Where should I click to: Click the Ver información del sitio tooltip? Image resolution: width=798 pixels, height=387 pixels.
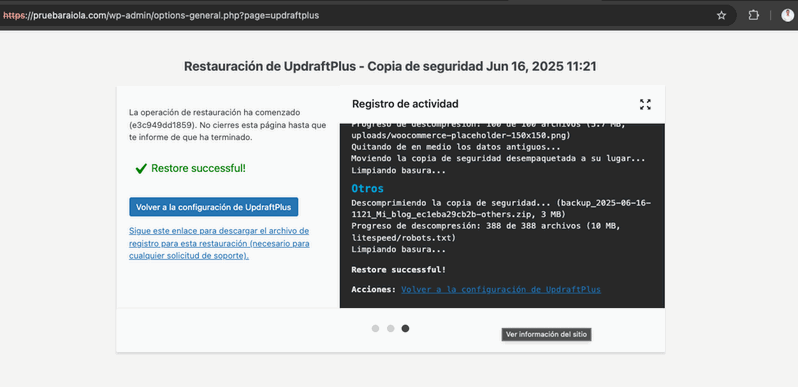(x=547, y=335)
